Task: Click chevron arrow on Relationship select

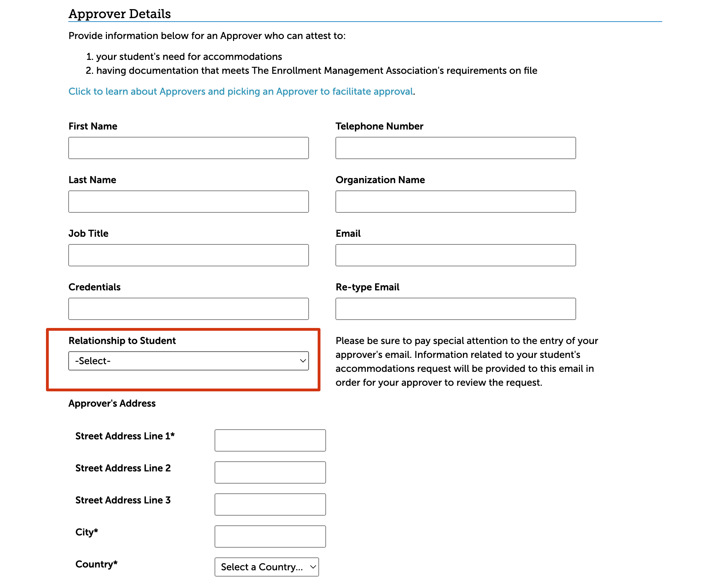Action: click(303, 361)
